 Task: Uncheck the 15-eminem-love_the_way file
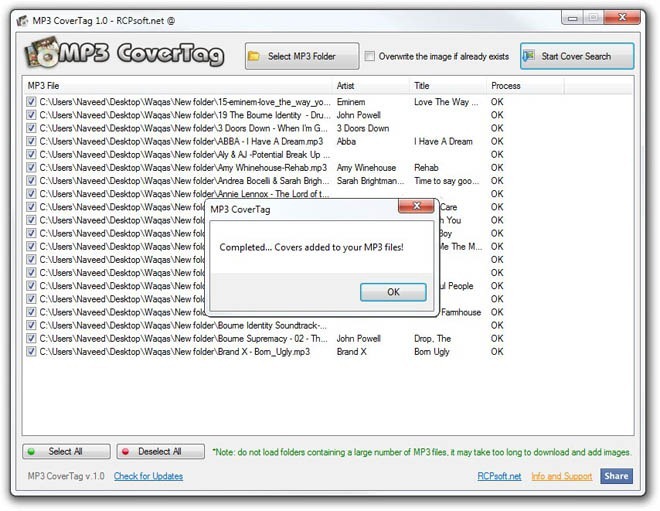point(31,101)
